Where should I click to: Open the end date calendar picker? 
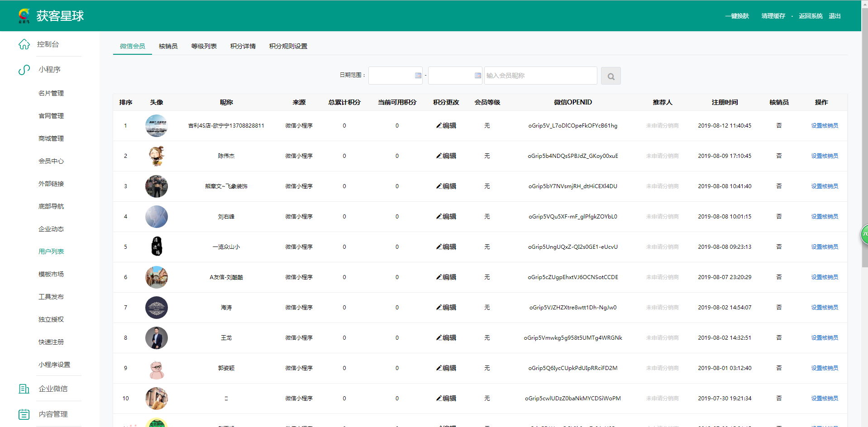[x=477, y=76]
